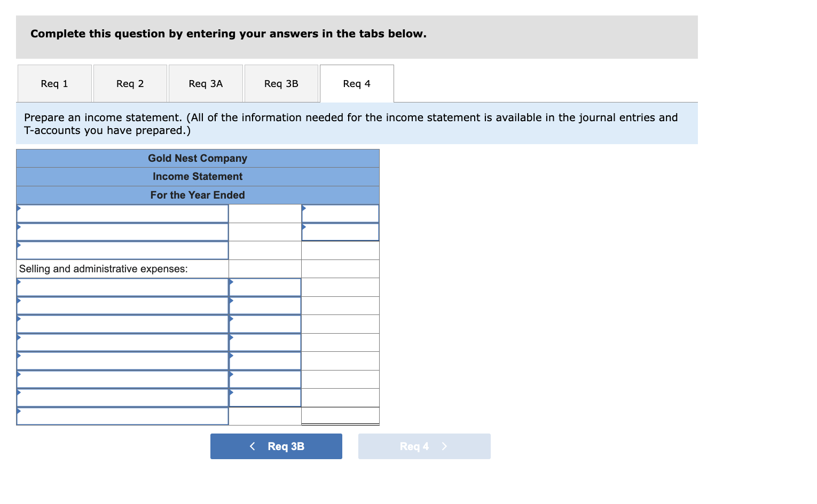
Task: Open the second selling expense dropdown
Action: (x=122, y=305)
